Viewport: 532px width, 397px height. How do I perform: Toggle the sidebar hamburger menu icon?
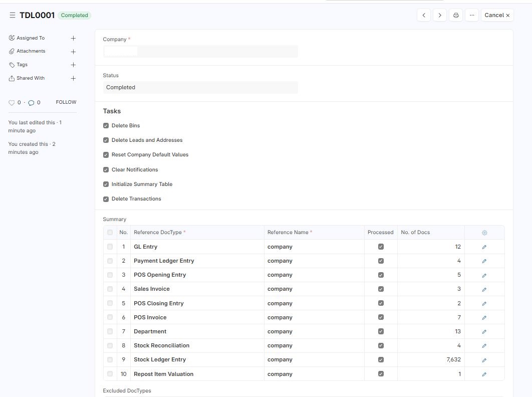click(12, 15)
